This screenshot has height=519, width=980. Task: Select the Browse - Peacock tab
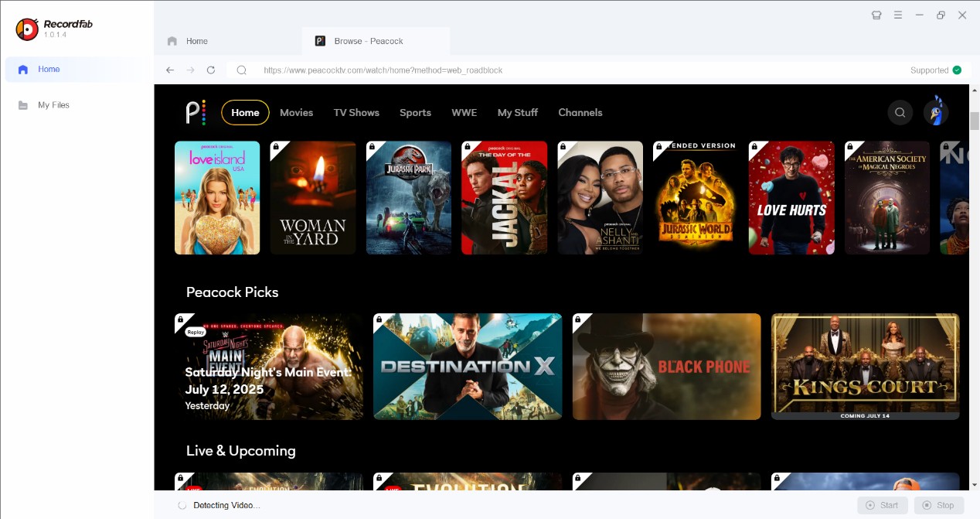tap(376, 41)
